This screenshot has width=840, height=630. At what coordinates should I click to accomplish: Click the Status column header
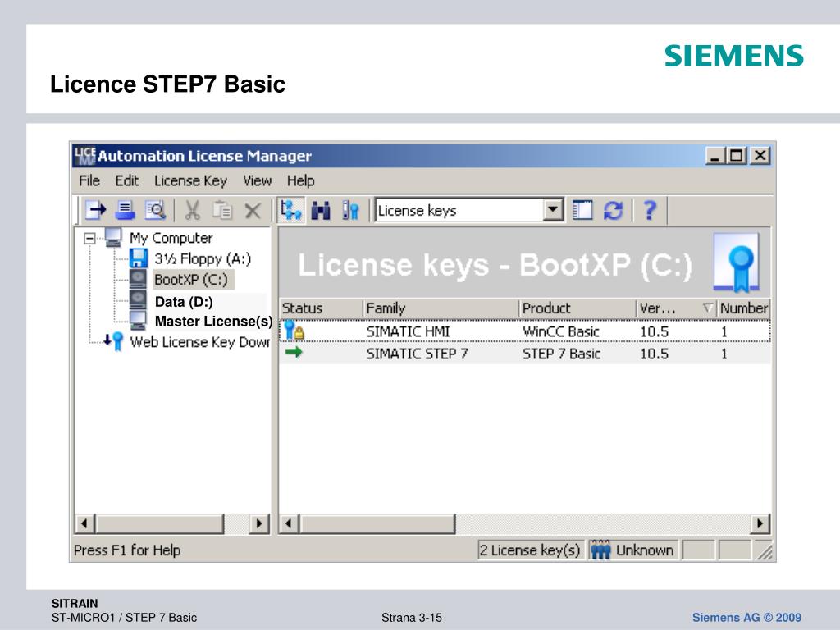point(321,308)
